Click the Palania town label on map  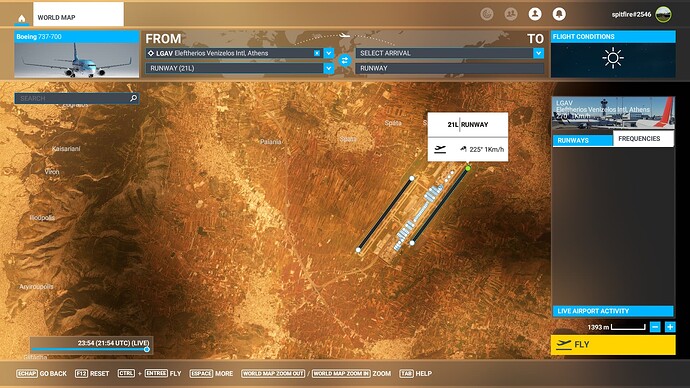271,142
